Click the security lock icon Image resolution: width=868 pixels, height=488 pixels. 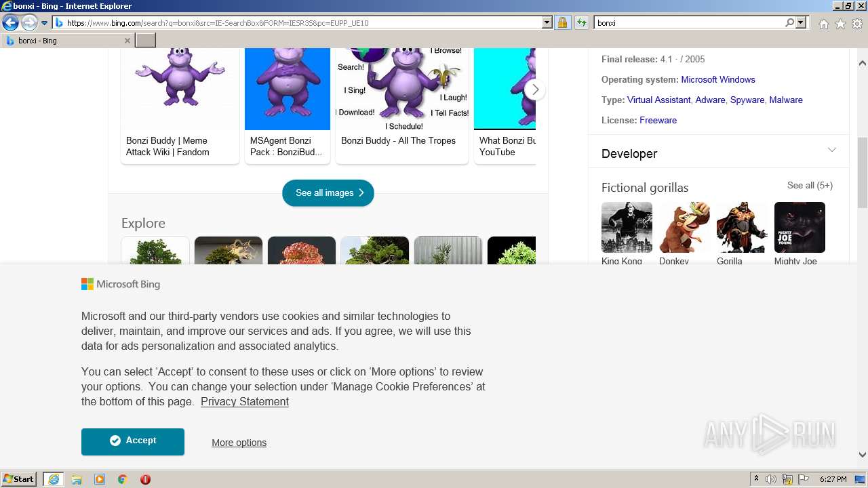562,23
